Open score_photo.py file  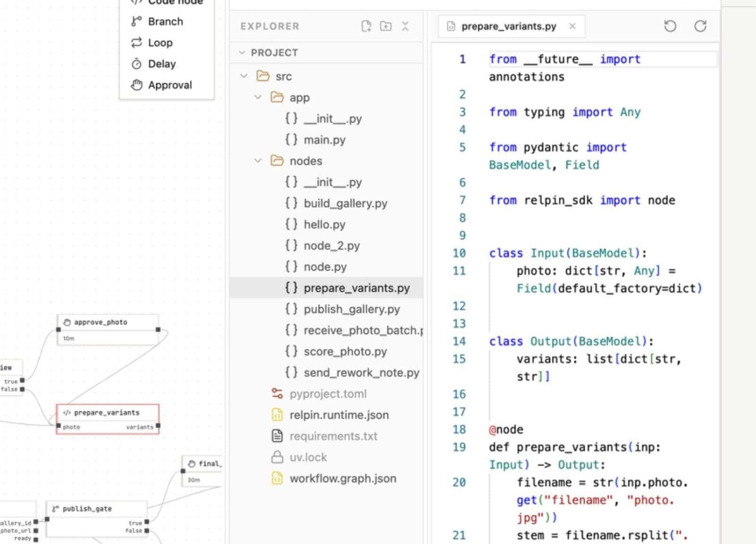326,351
